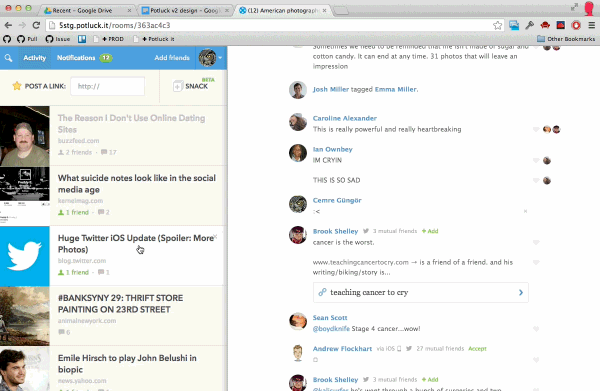
Task: Click Add next to Brook Shelley's cancer comment
Action: pyautogui.click(x=430, y=231)
